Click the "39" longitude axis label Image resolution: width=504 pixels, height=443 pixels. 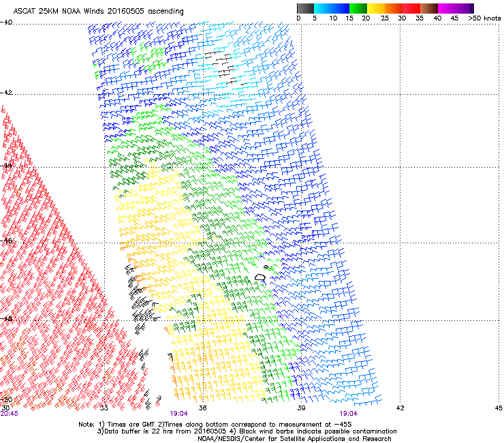pos(301,408)
